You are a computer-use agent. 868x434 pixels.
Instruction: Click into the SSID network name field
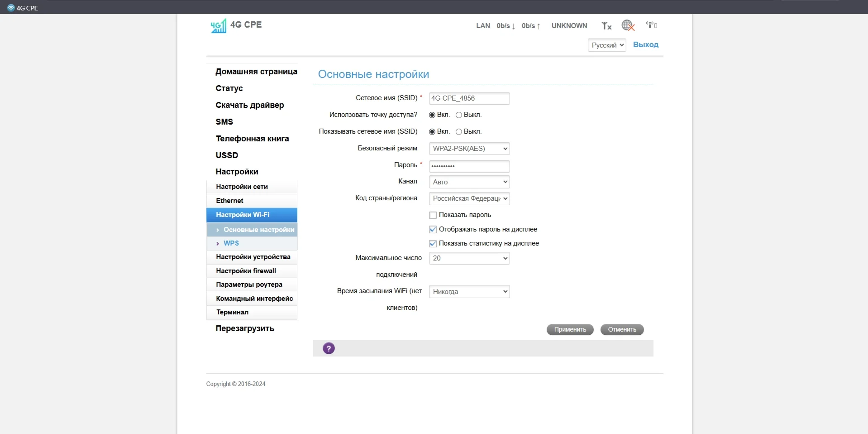coord(469,98)
